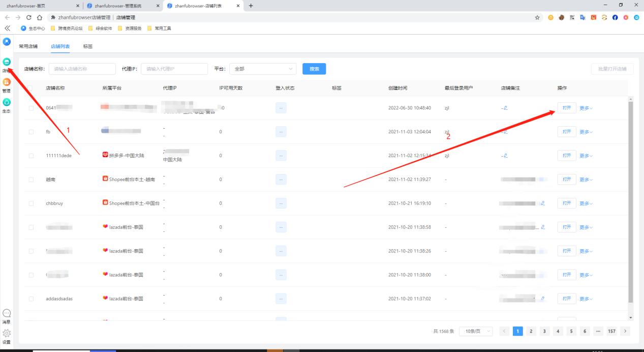Edit note pencil in 0641 row
The height and width of the screenshot is (352, 644).
505,108
